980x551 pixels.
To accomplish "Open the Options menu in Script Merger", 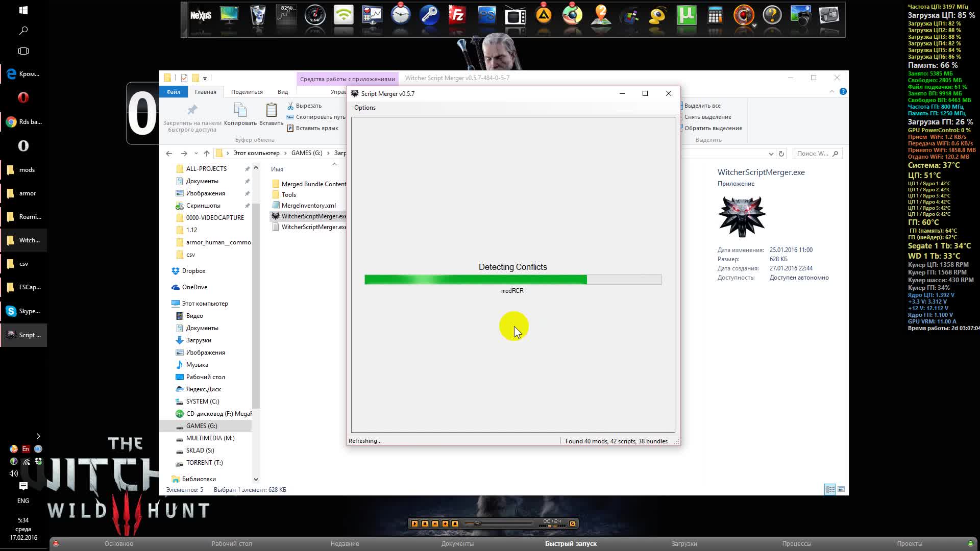I will [x=364, y=108].
